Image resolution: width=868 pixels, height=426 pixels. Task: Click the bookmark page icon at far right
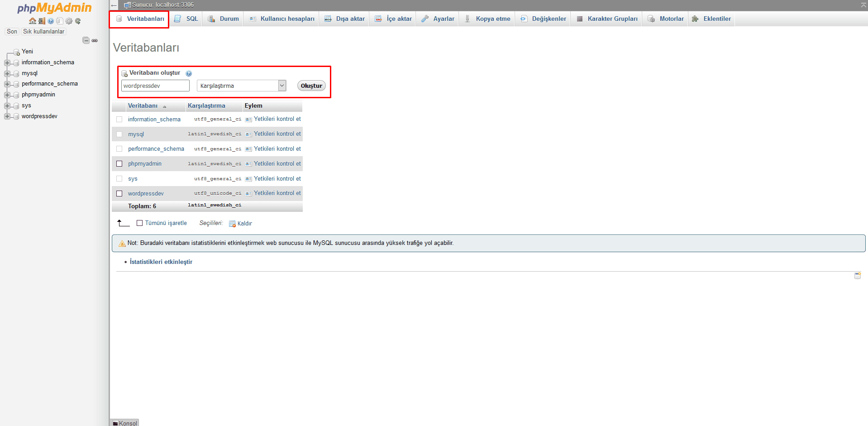[x=857, y=276]
